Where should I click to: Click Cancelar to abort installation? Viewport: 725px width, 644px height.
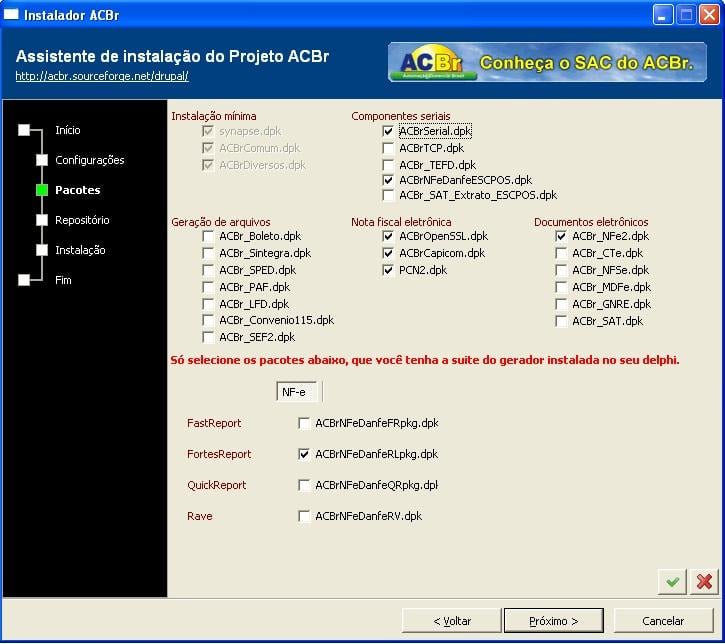click(663, 621)
